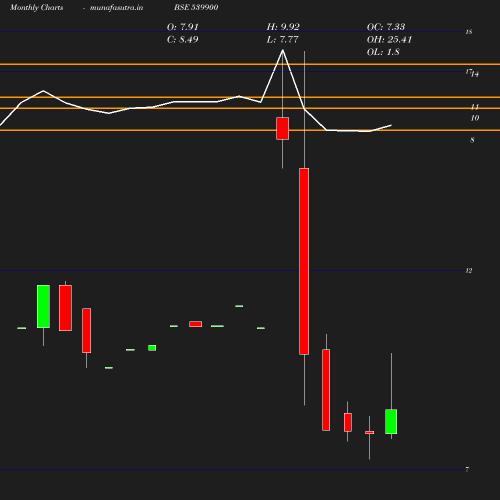Click the small red candle under the white line's peak
500x500 pixels.
point(282,128)
